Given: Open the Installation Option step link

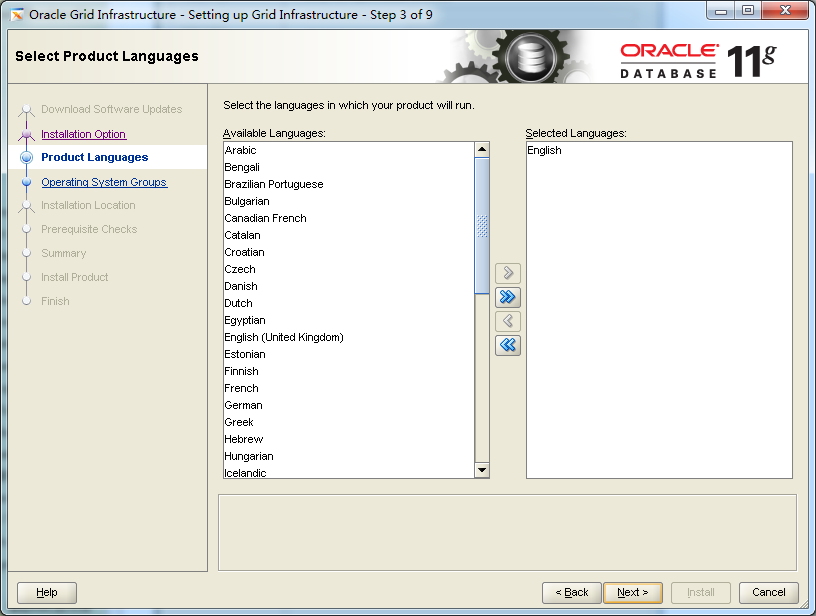Looking at the screenshot, I should tap(83, 134).
